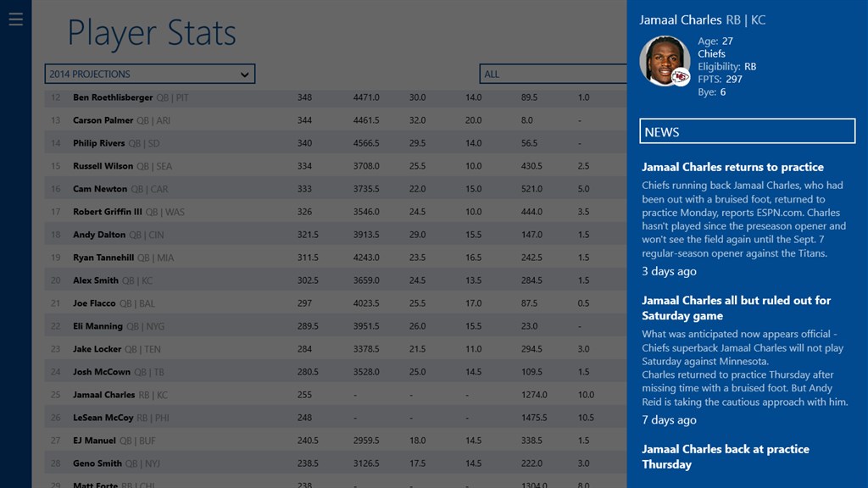Select the NEWS section header
The width and height of the screenshot is (868, 488).
click(x=748, y=131)
